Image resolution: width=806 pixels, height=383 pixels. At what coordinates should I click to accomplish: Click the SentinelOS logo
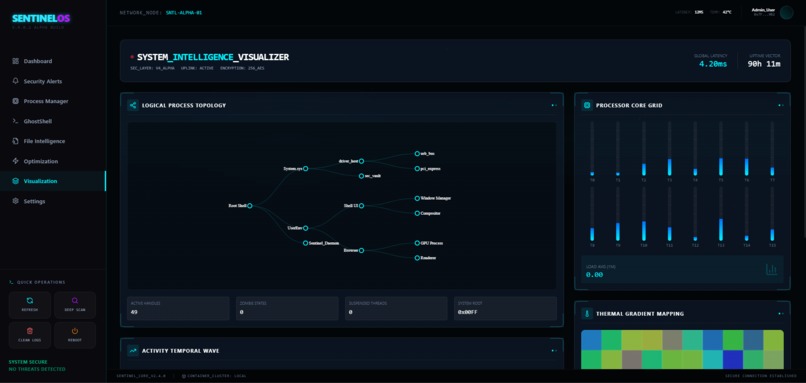(x=41, y=19)
